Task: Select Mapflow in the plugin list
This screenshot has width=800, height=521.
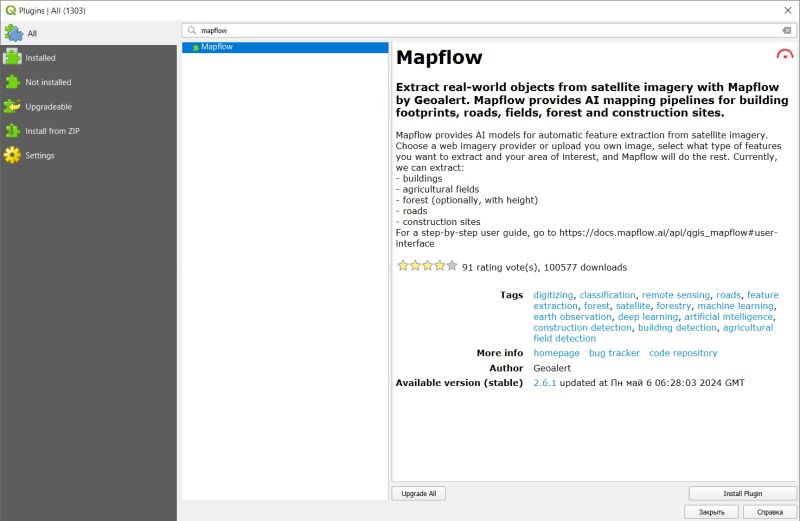Action: (285, 47)
